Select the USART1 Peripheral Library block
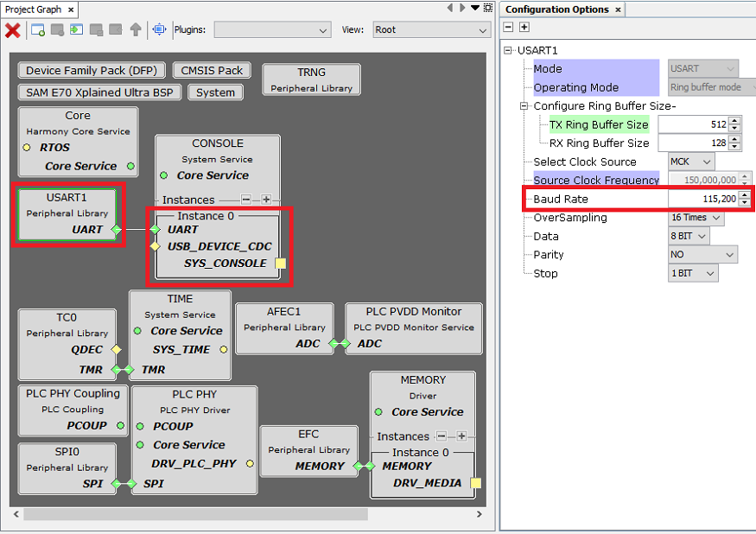756x534 pixels. 67,213
